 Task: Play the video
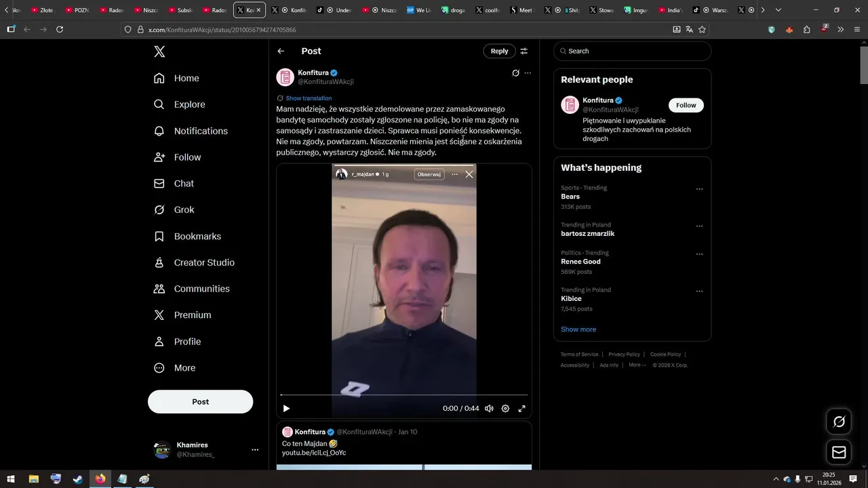coord(286,409)
